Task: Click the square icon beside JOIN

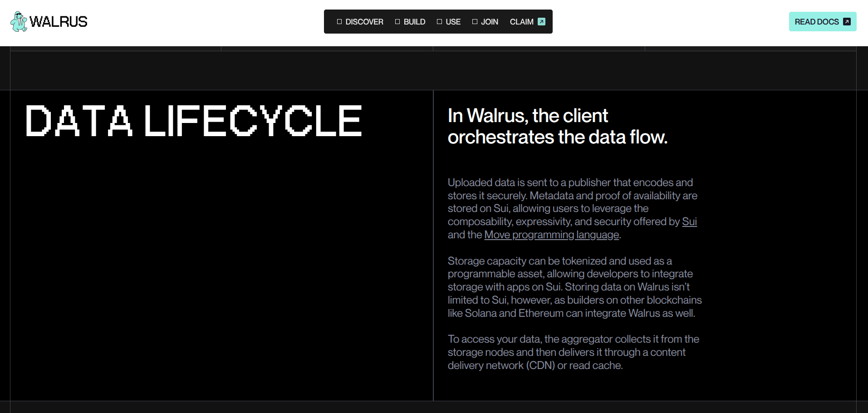Action: click(475, 22)
